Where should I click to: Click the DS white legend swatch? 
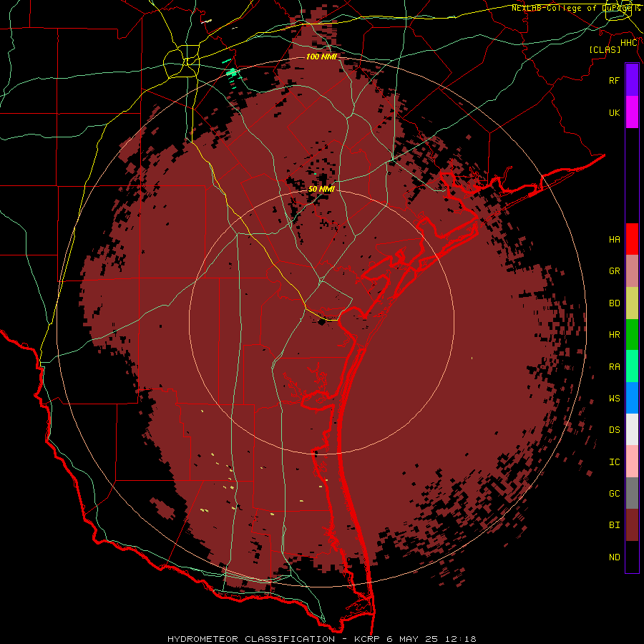(632, 429)
